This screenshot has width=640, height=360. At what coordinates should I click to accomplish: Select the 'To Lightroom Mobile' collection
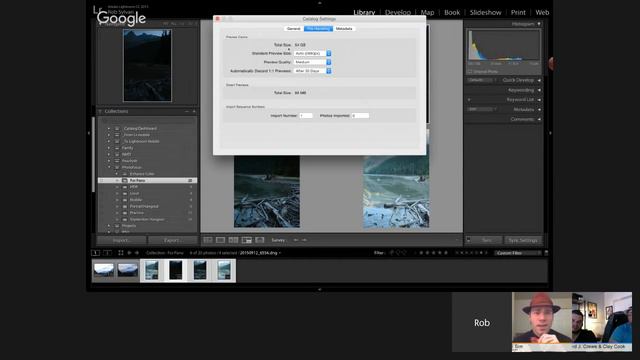pyautogui.click(x=142, y=141)
